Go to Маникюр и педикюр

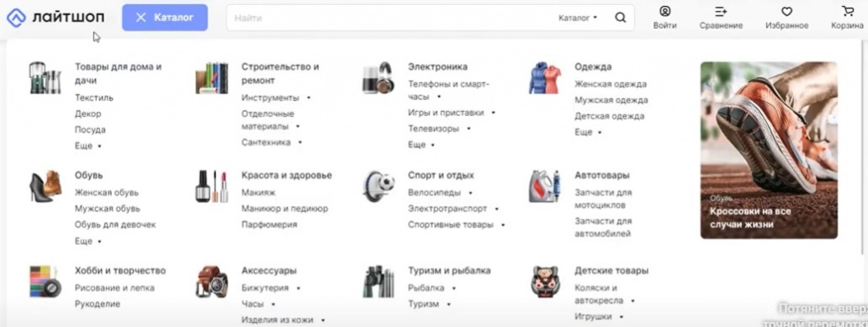click(285, 208)
